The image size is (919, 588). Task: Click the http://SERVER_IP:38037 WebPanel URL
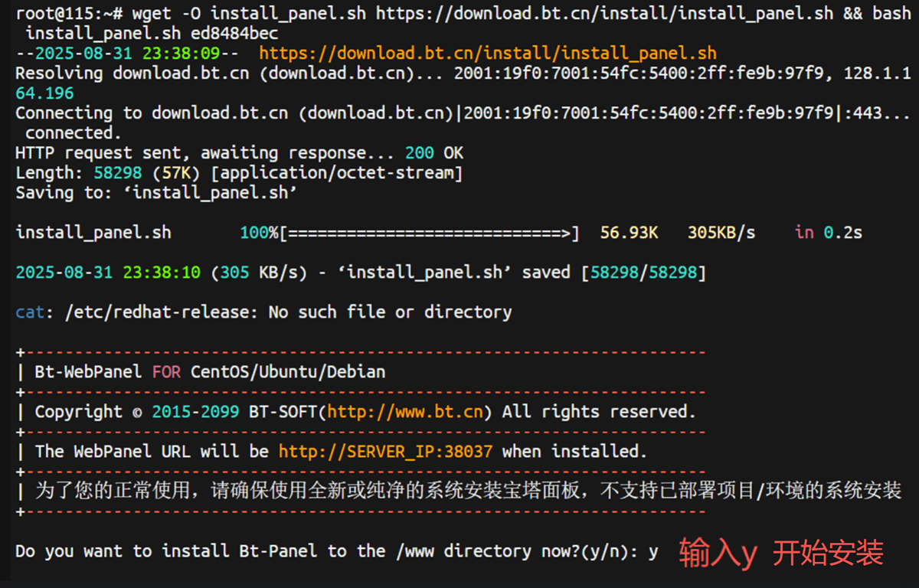[x=385, y=452]
